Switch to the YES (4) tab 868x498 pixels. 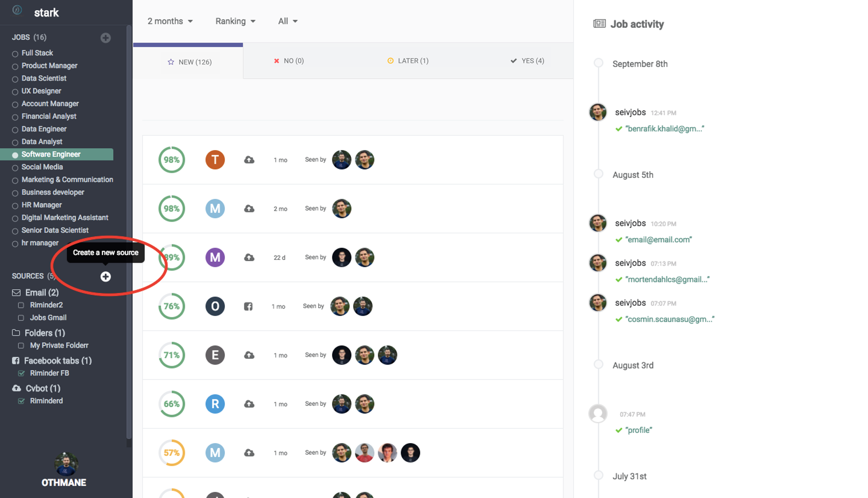click(x=527, y=61)
